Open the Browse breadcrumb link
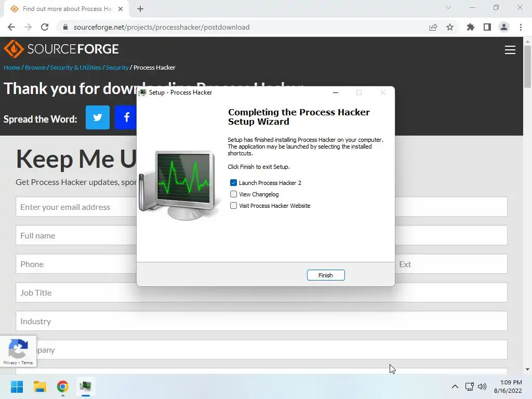This screenshot has width=532, height=399. coord(35,68)
